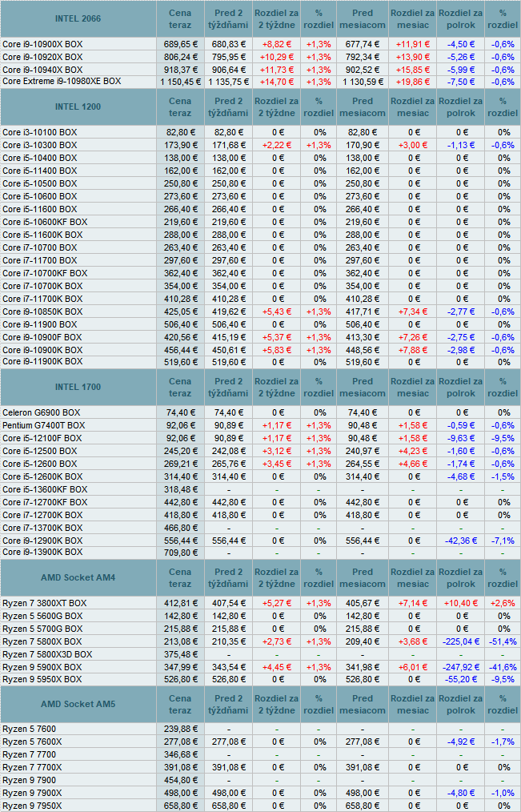Click Core i3-10300 BOX product name
Screen dimensions: 521x812
40,146
